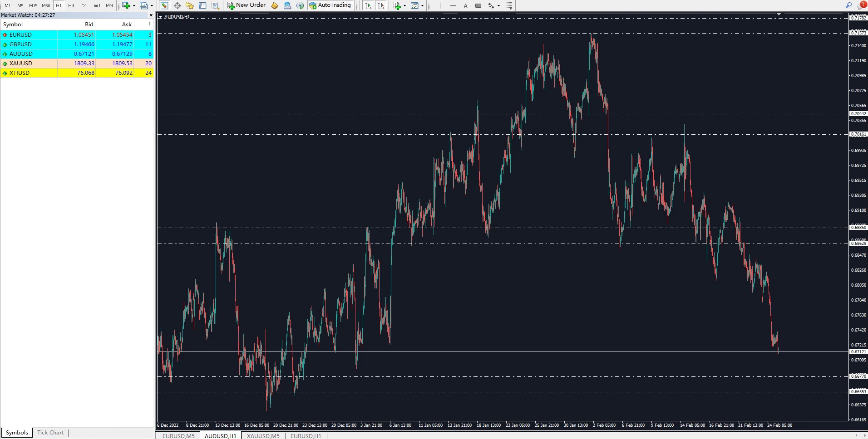Switch chart to MN monthly timeframe
Screen dimensions: 868x439
109,5
